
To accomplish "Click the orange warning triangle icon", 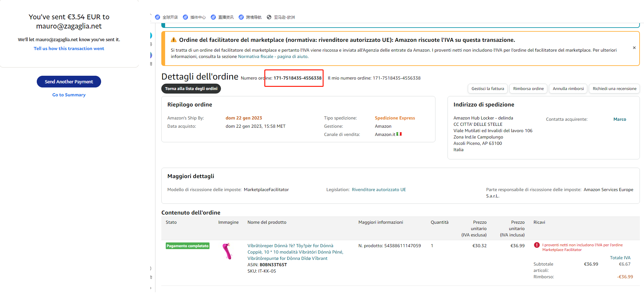I will pyautogui.click(x=174, y=40).
